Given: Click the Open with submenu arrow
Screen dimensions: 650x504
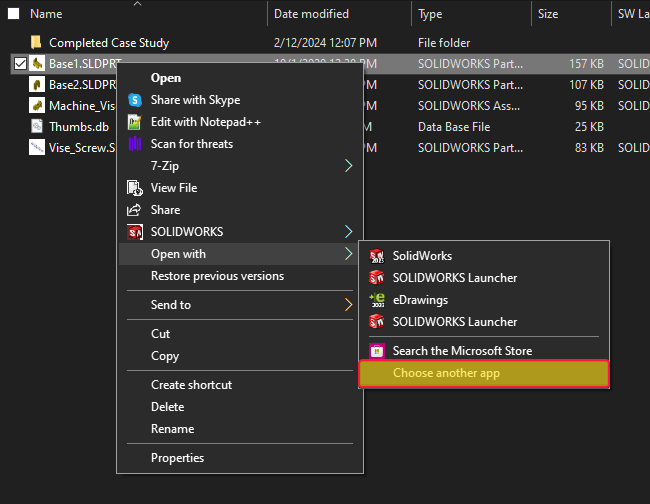Looking at the screenshot, I should tap(349, 254).
